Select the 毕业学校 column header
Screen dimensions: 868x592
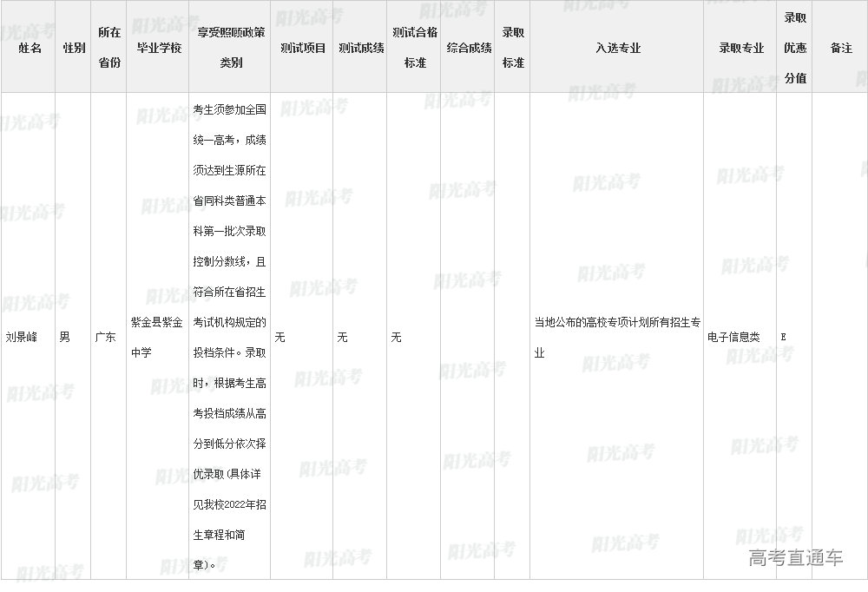click(x=158, y=49)
